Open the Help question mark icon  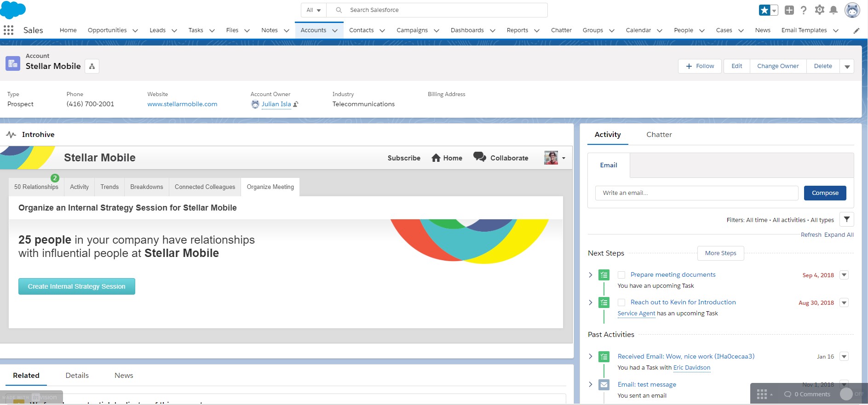[804, 10]
